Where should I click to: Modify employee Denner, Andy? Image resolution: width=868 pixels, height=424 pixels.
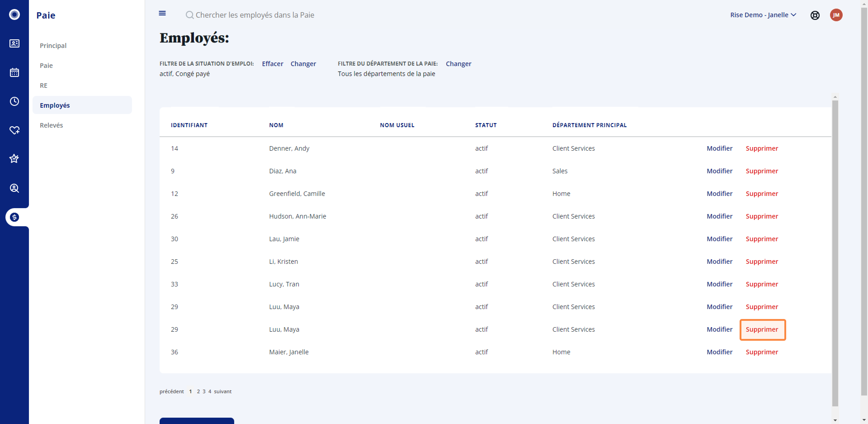[x=719, y=148]
